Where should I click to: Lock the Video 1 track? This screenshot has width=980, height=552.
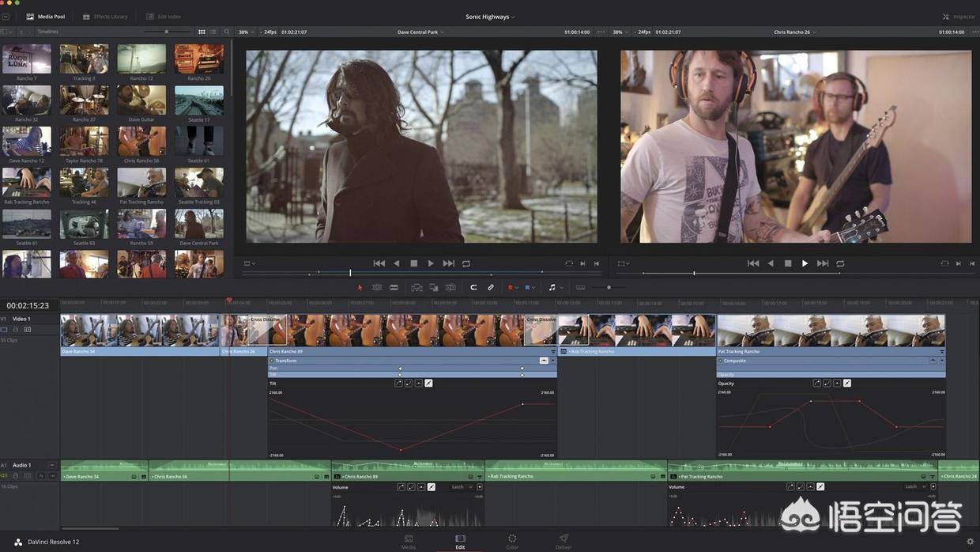point(15,329)
